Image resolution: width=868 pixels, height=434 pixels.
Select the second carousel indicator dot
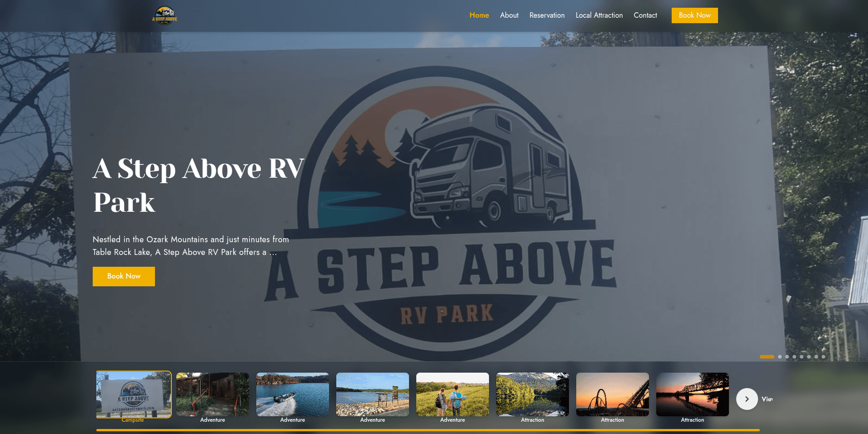(779, 357)
